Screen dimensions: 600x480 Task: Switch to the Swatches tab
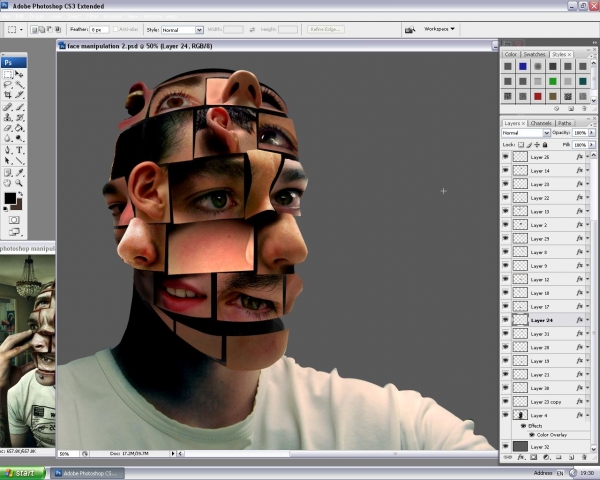534,54
